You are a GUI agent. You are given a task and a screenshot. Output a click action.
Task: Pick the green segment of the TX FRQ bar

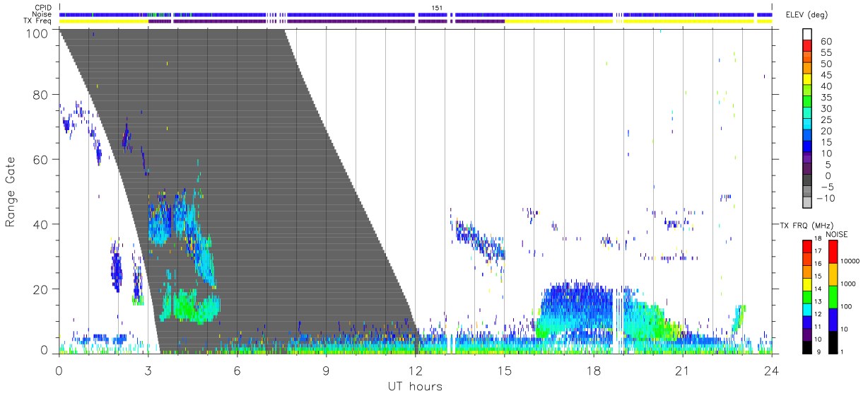(x=807, y=296)
